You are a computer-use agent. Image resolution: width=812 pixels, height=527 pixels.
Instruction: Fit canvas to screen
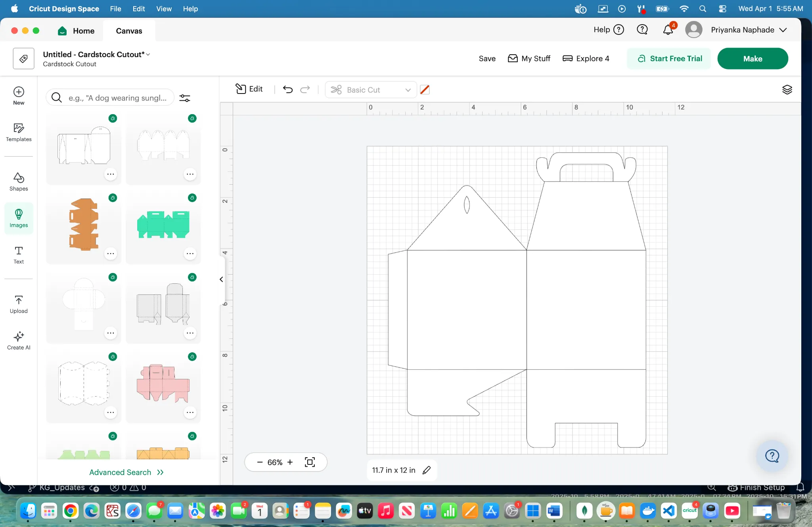[310, 462]
